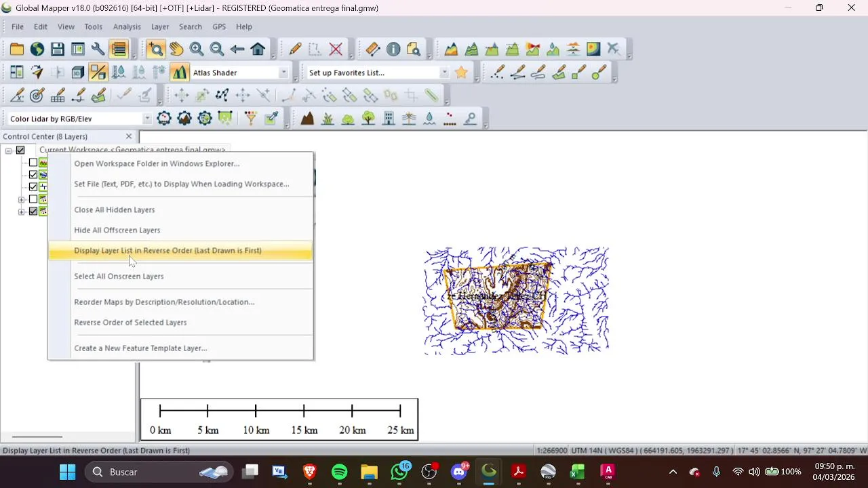Open the GPS menu
Image resolution: width=868 pixels, height=488 pixels.
coord(219,26)
